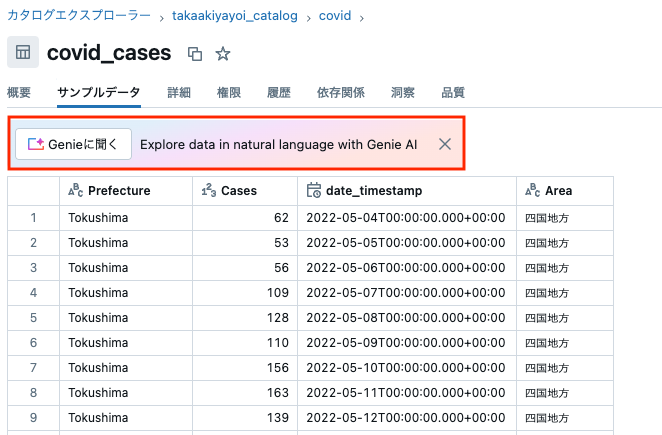This screenshot has height=435, width=662.
Task: Select Cases cell with value 56
Action: click(245, 268)
